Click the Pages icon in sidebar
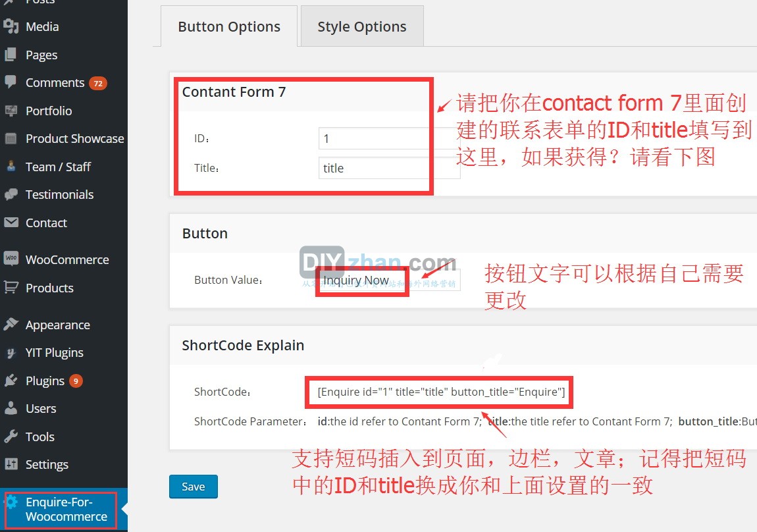This screenshot has height=532, width=757. point(11,55)
